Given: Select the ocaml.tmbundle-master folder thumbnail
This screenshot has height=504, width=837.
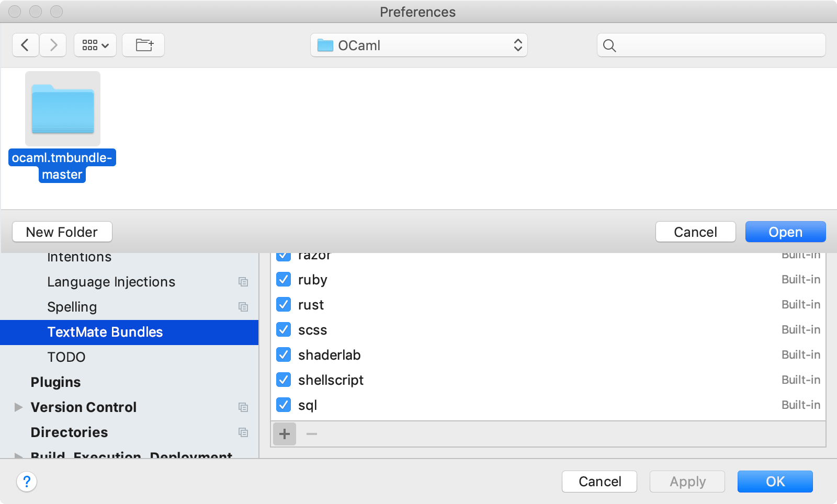Looking at the screenshot, I should (63, 109).
